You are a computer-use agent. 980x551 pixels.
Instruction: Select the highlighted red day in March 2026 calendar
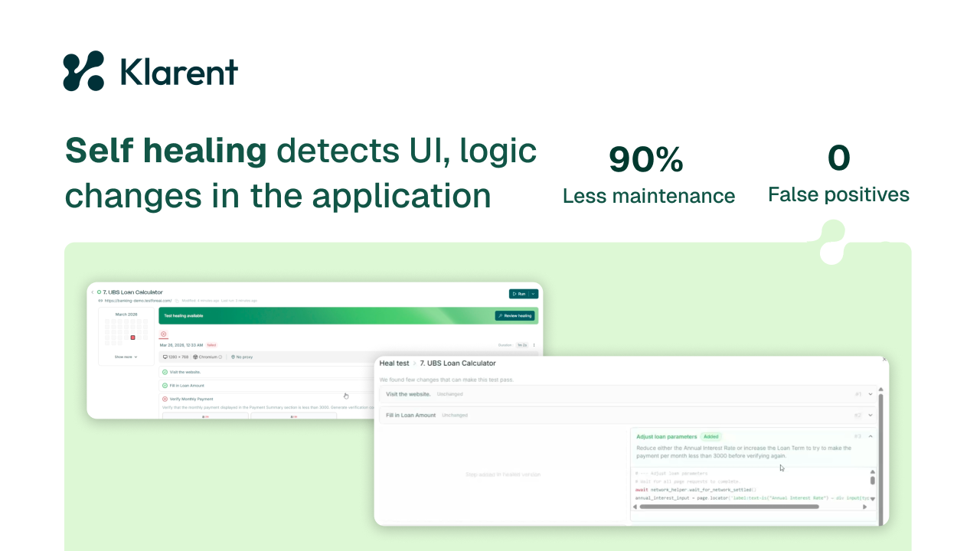(132, 337)
